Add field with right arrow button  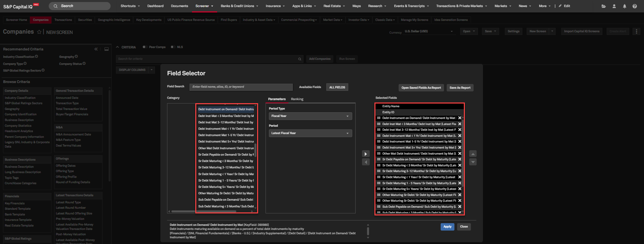click(x=366, y=154)
